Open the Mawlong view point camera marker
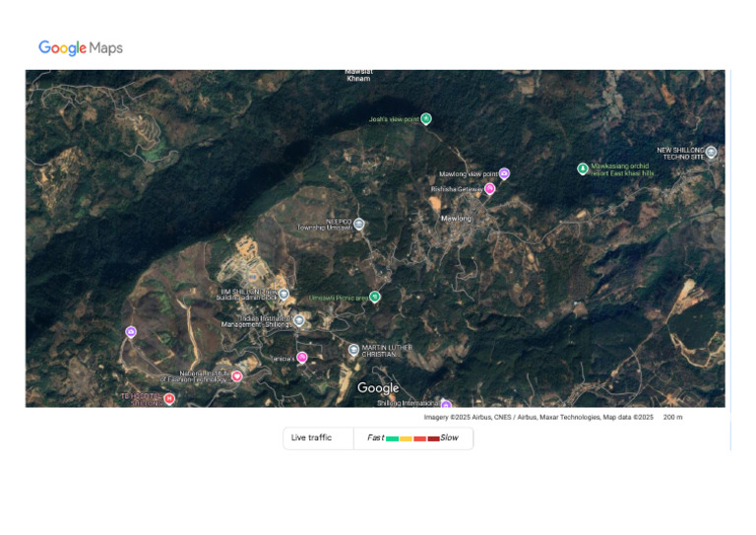The image size is (756, 535). (504, 173)
